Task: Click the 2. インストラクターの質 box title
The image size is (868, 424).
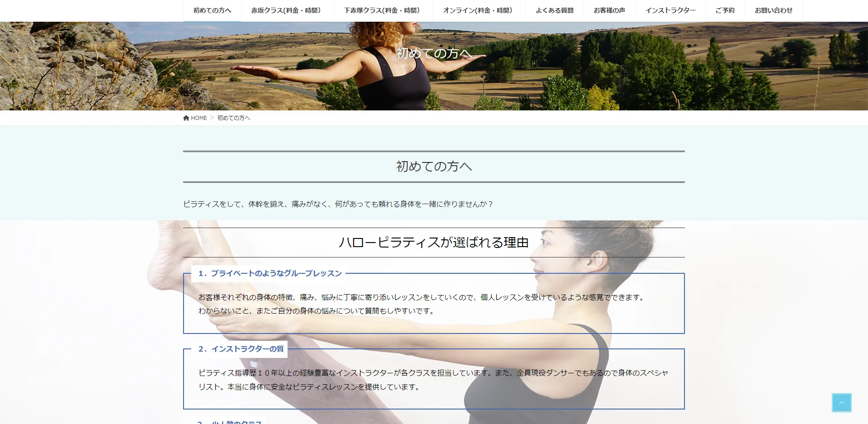Action: (x=241, y=349)
